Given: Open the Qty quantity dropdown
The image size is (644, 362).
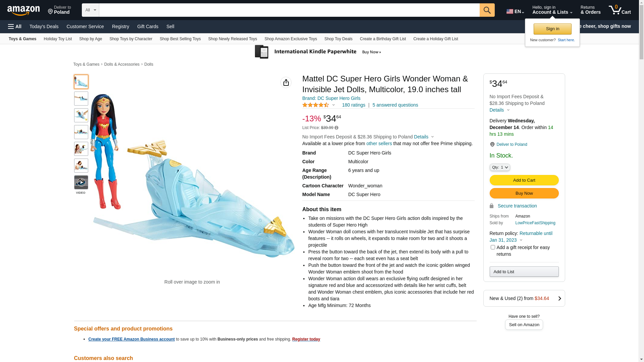Looking at the screenshot, I should [500, 167].
